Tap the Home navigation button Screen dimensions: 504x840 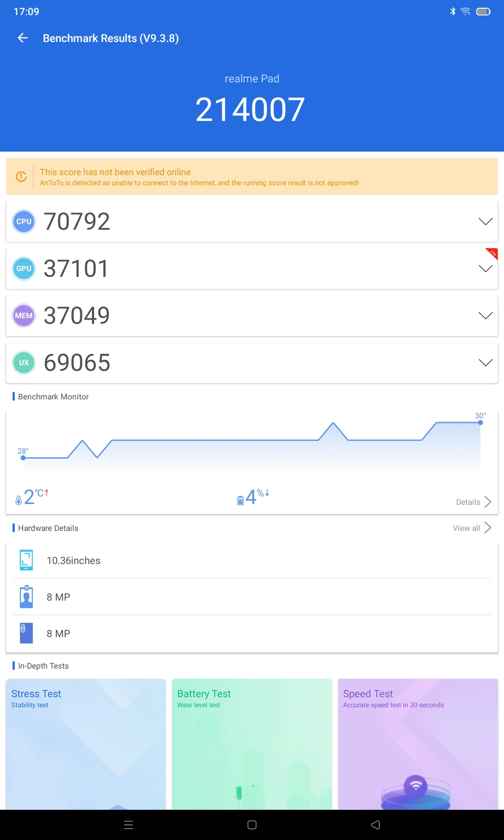pos(252,825)
